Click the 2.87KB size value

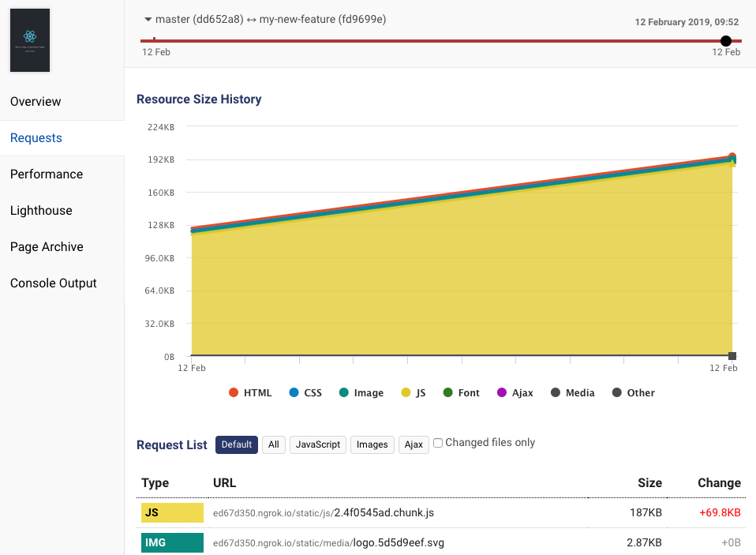(644, 542)
